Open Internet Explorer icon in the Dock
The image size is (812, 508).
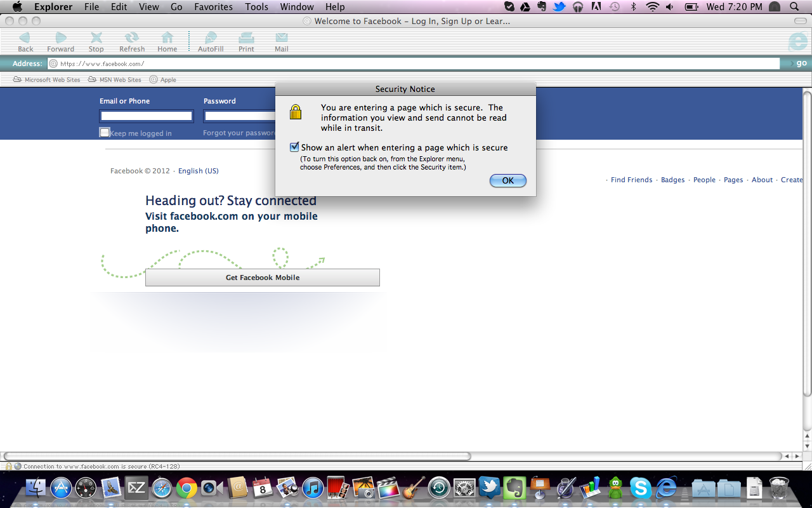tap(666, 488)
